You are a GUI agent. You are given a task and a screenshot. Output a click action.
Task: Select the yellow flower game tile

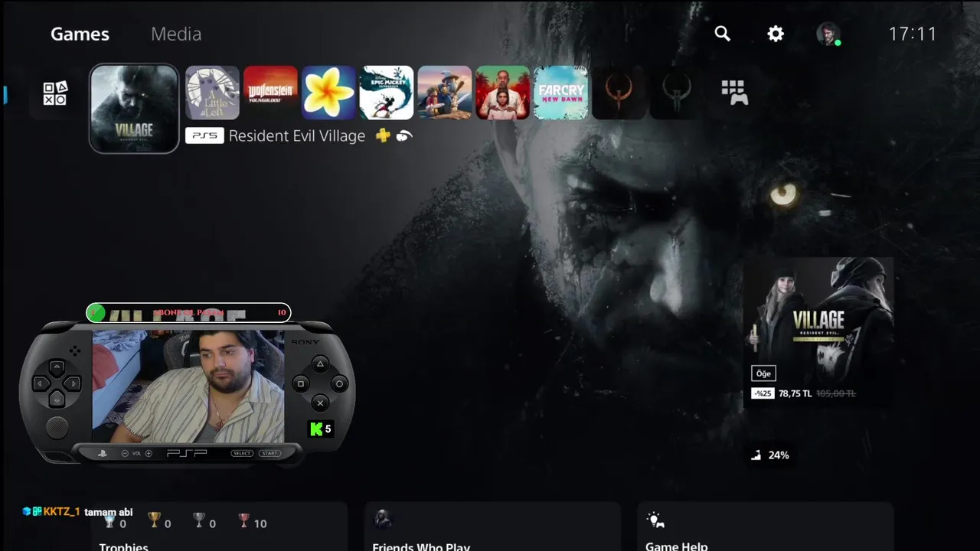[x=328, y=93]
